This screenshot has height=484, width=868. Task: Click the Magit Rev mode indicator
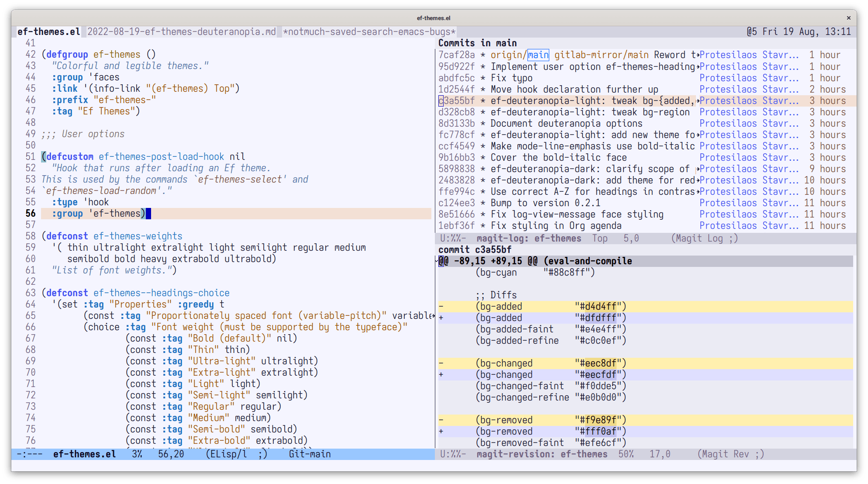[730, 454]
